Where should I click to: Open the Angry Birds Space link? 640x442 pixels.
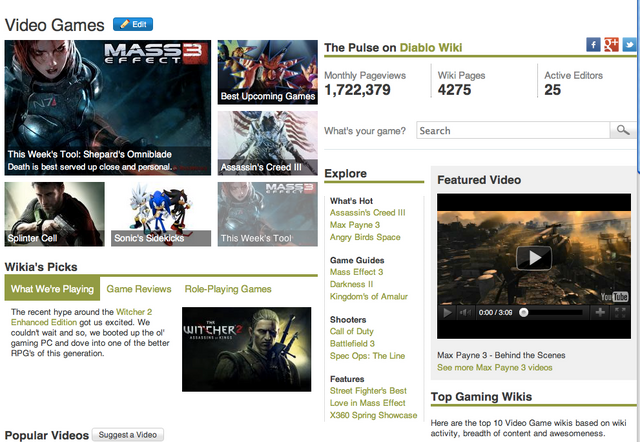pos(365,237)
